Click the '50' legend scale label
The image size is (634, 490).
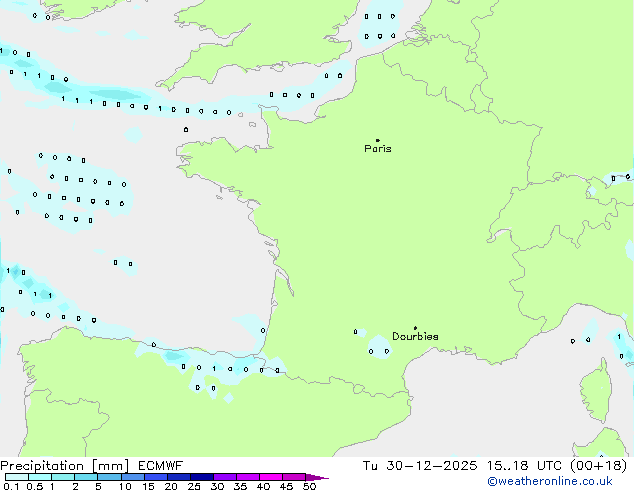coord(309,486)
